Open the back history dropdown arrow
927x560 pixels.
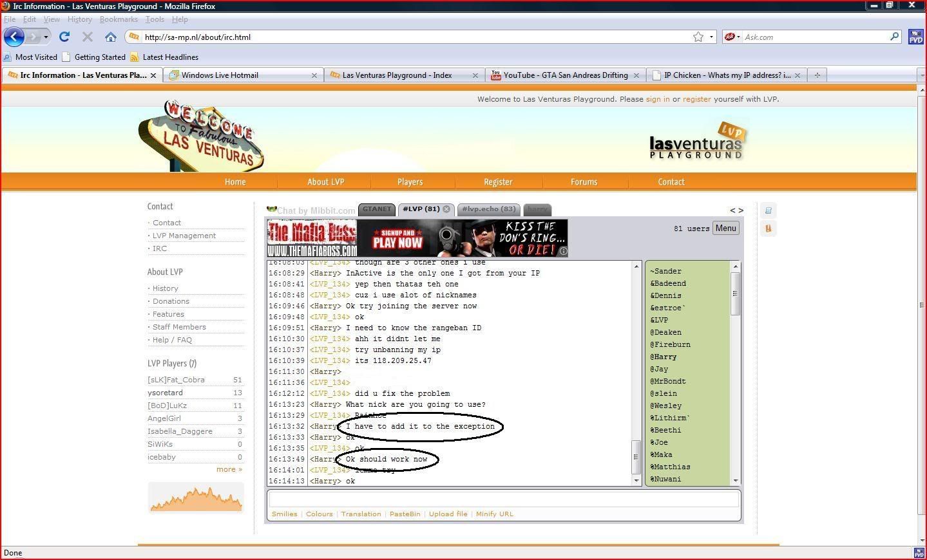[x=46, y=37]
